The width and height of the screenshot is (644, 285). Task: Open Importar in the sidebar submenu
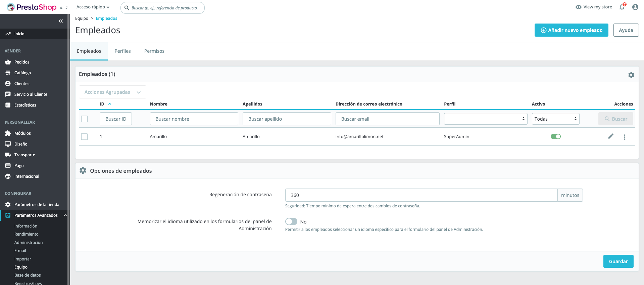(23, 259)
